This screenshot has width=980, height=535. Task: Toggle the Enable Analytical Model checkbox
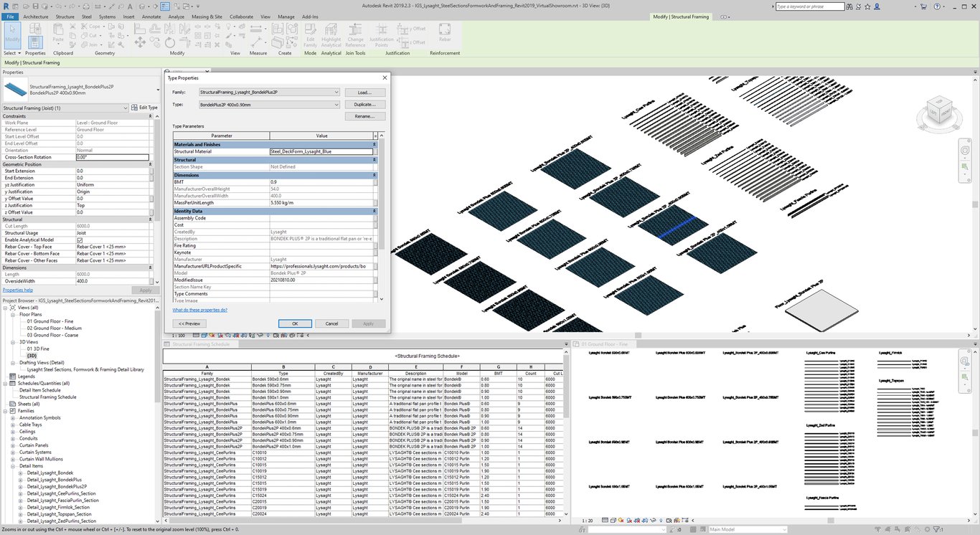[80, 240]
